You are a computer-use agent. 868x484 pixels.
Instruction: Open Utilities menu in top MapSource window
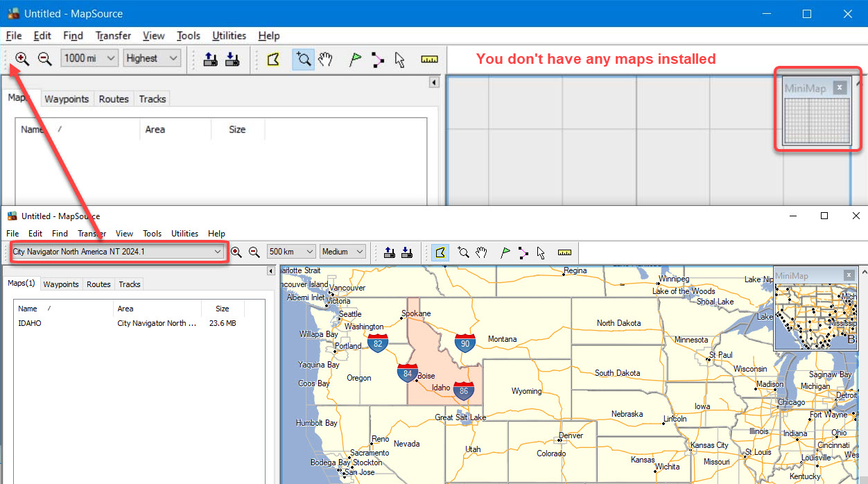pos(229,35)
